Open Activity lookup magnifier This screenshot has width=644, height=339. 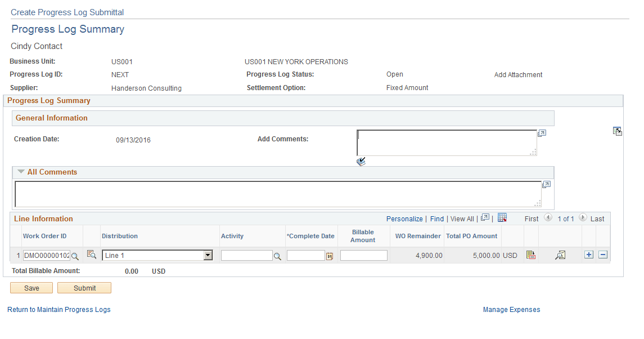pyautogui.click(x=277, y=256)
